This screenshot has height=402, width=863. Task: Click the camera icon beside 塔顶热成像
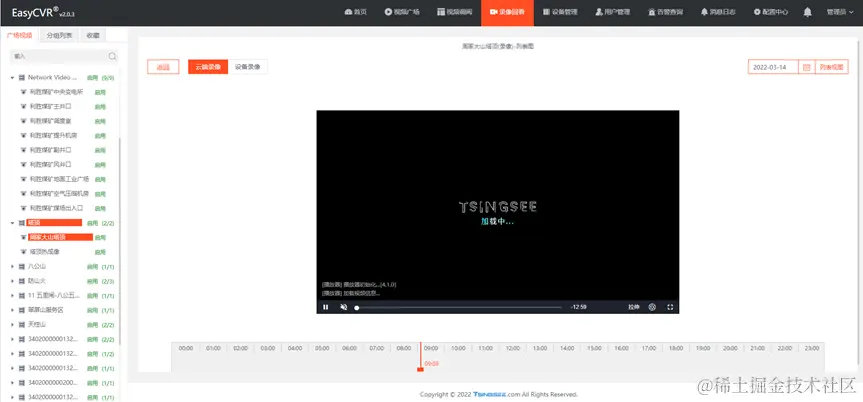coord(24,252)
